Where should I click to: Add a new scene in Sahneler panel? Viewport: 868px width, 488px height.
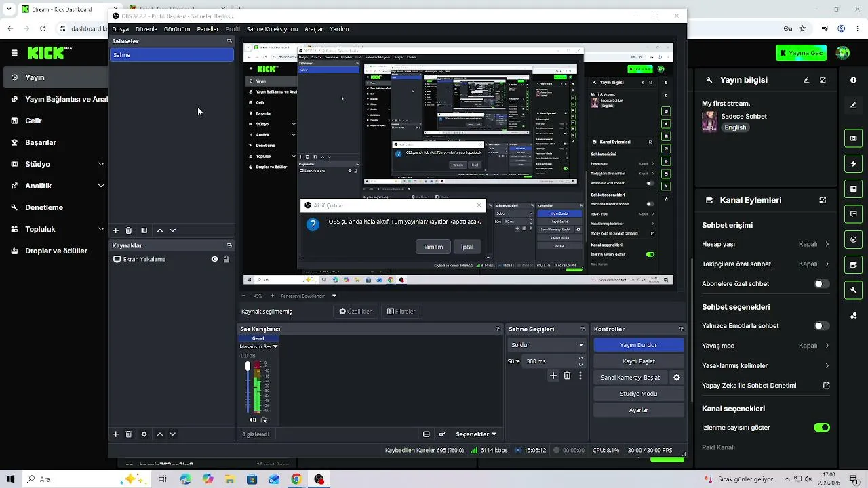pos(115,230)
